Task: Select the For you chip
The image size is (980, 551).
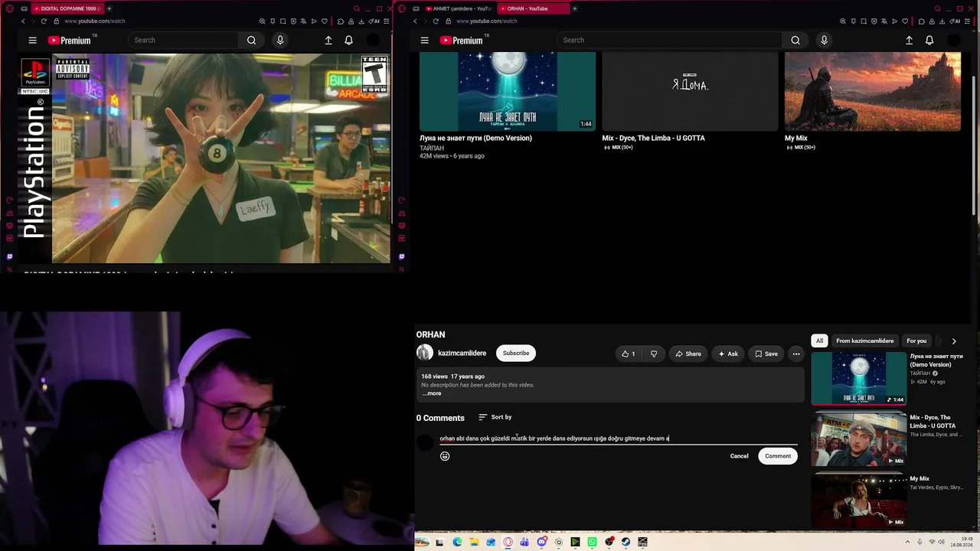Action: (x=916, y=341)
